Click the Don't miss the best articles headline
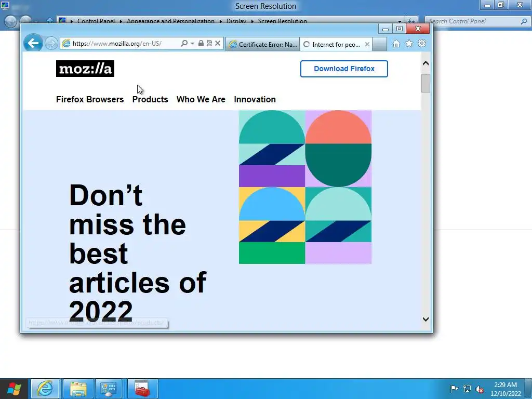Image resolution: width=532 pixels, height=399 pixels. pos(137,253)
